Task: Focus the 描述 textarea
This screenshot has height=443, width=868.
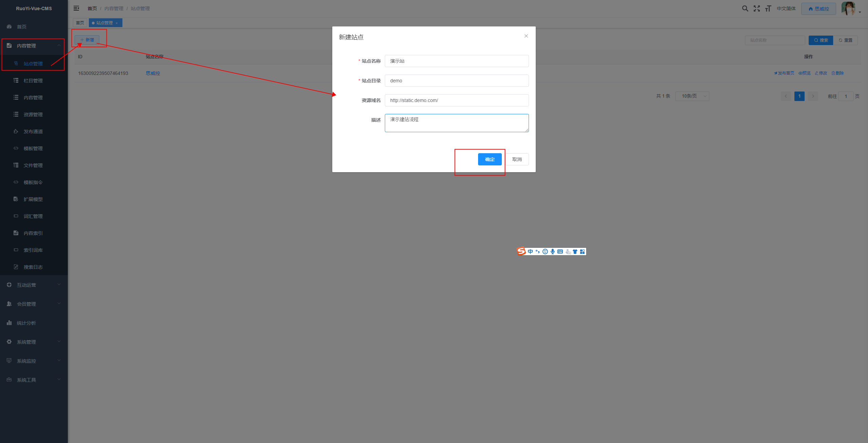Action: point(456,123)
